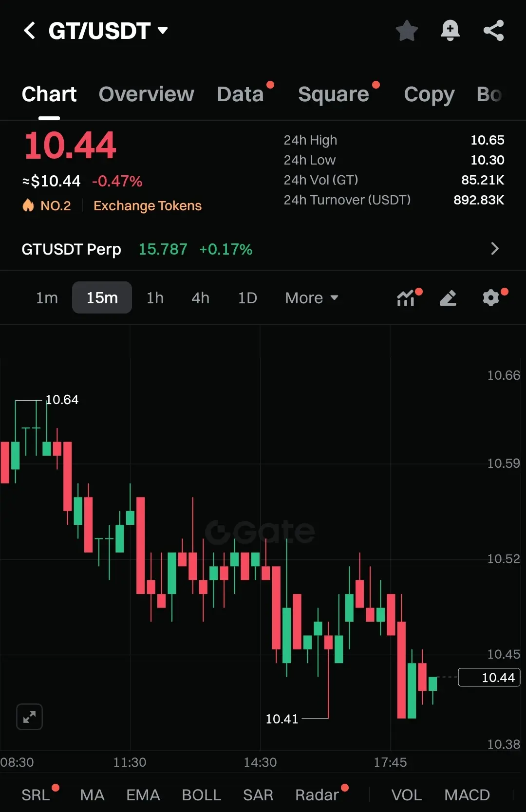Screen dimensions: 526x812
Task: Select the 15m timeframe
Action: 102,297
